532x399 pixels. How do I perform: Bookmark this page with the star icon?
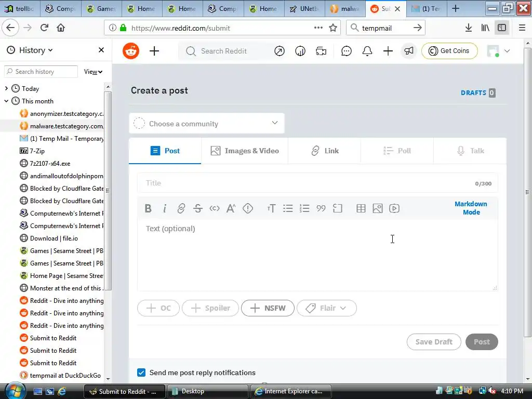pyautogui.click(x=333, y=28)
